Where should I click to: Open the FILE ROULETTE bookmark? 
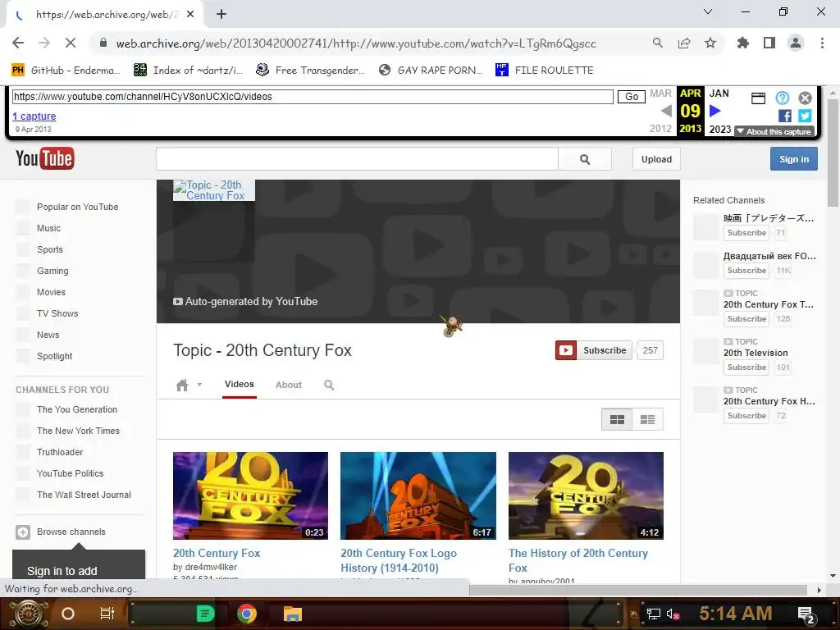pos(545,71)
